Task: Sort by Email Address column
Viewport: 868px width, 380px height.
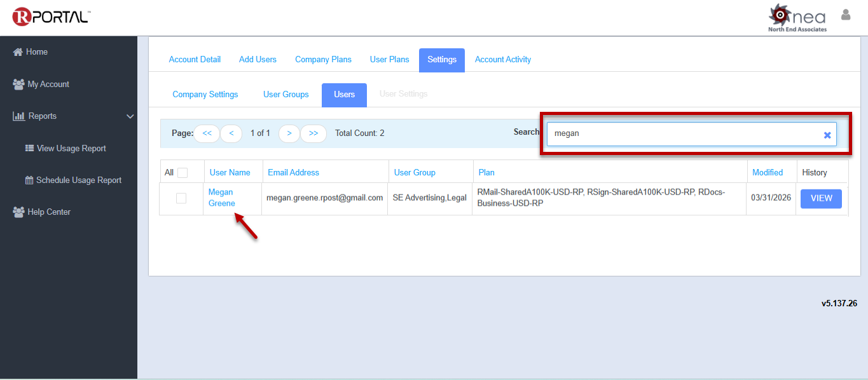Action: [x=293, y=173]
